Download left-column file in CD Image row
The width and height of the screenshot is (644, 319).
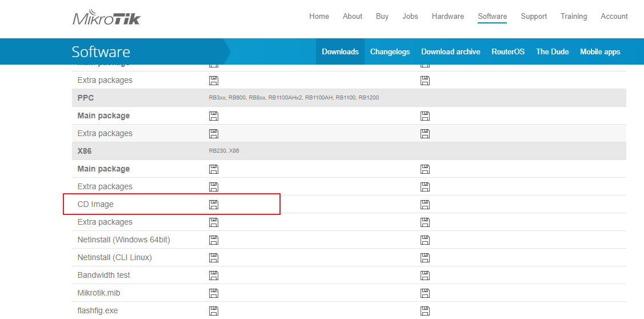[214, 204]
